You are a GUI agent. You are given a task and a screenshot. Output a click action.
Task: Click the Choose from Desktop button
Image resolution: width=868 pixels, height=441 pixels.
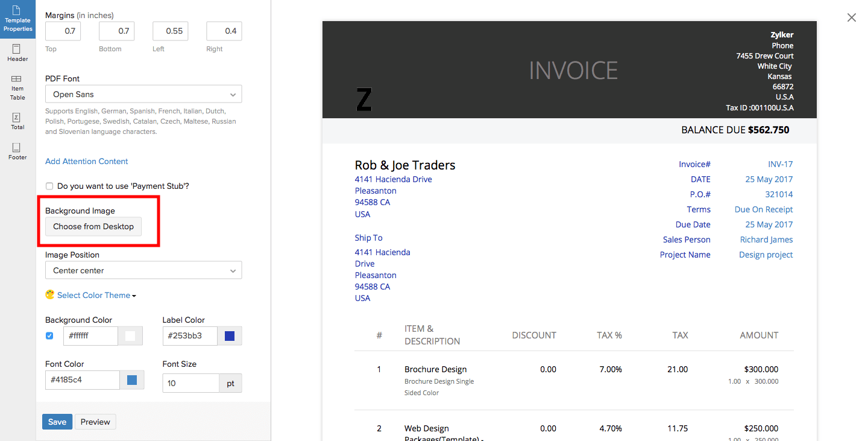[x=93, y=227]
